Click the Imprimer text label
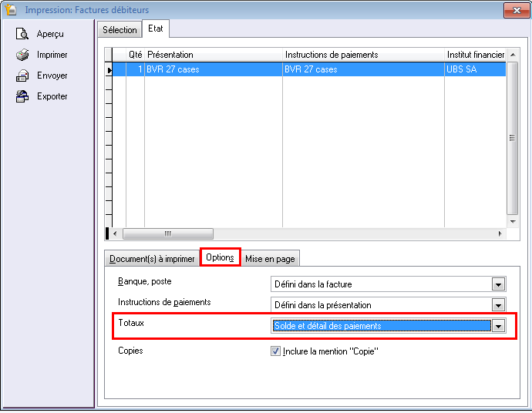Screen dimensions: 532x413 (52, 55)
